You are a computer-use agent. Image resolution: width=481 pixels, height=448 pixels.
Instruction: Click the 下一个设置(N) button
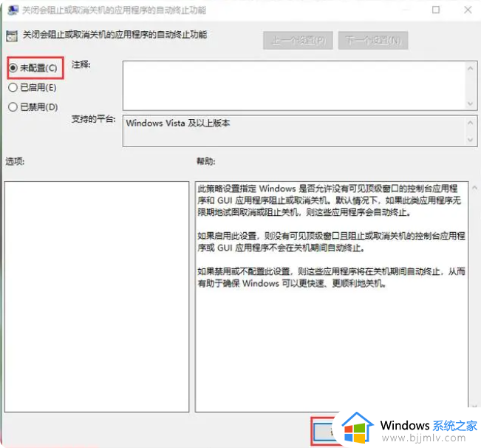click(x=373, y=40)
